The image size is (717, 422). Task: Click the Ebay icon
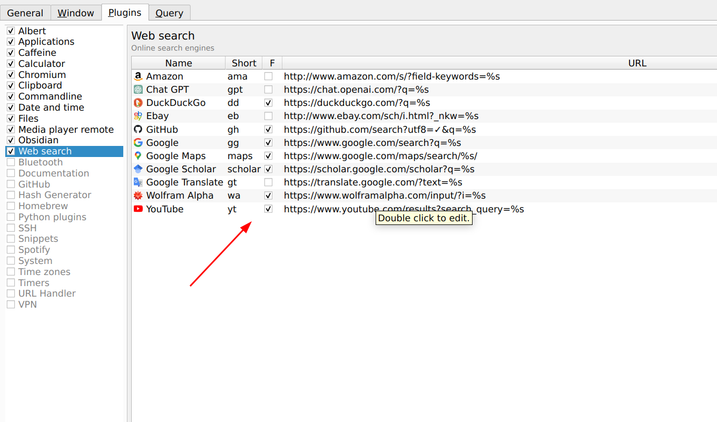coord(138,116)
